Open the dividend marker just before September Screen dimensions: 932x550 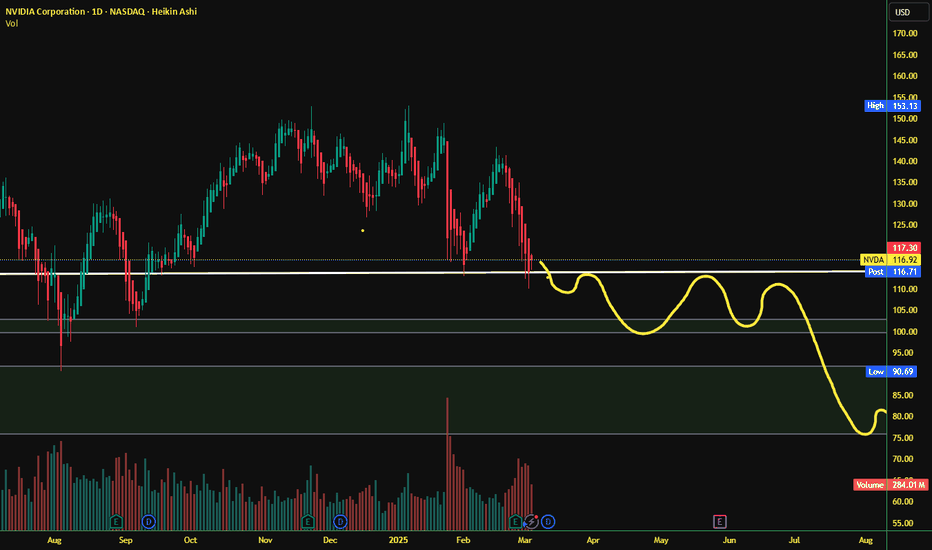pos(149,522)
